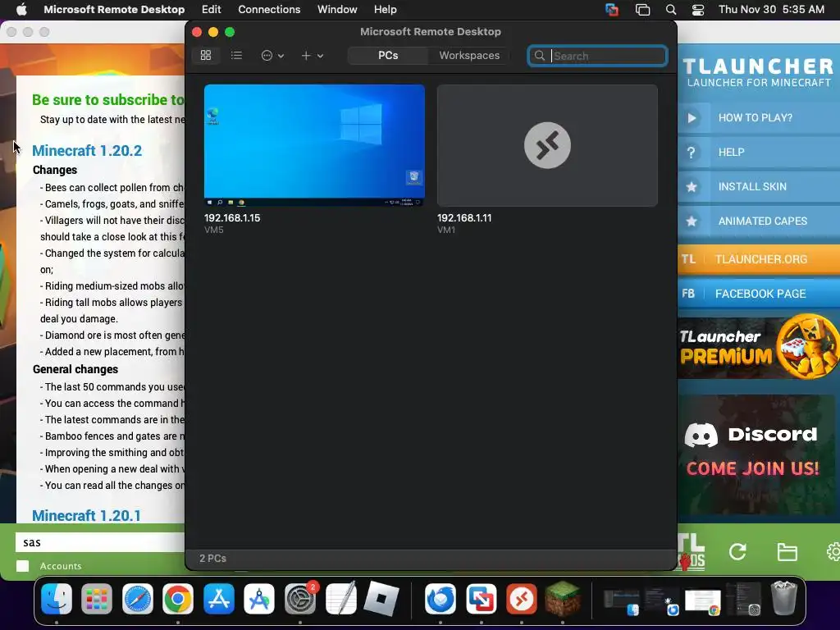Open ANIMATED CAPES in TLauncher

(759, 221)
